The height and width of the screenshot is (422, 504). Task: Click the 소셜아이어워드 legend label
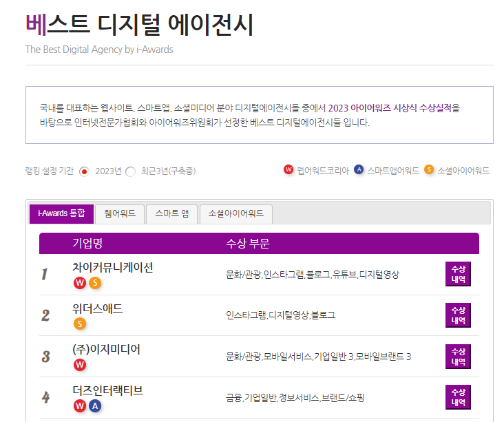463,171
